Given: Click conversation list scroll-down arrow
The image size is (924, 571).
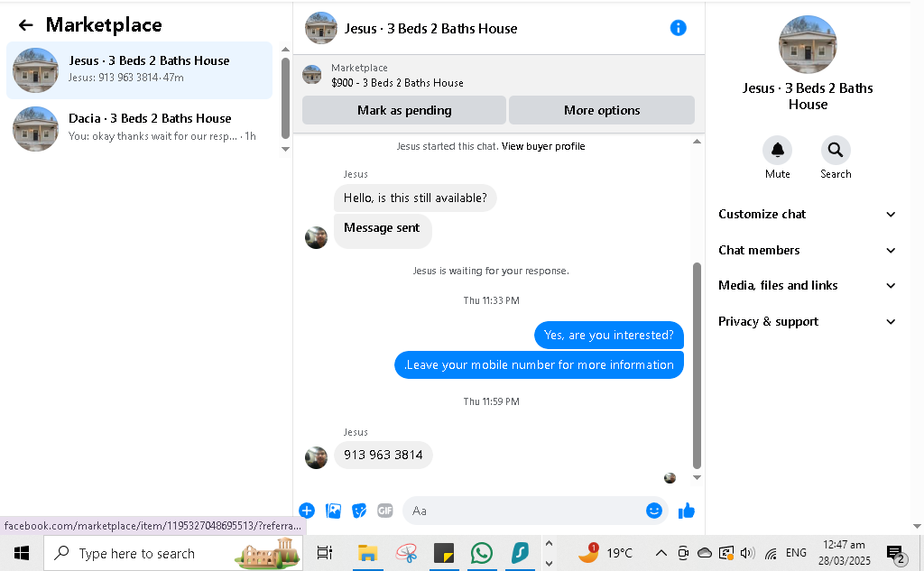Looking at the screenshot, I should coord(285,149).
